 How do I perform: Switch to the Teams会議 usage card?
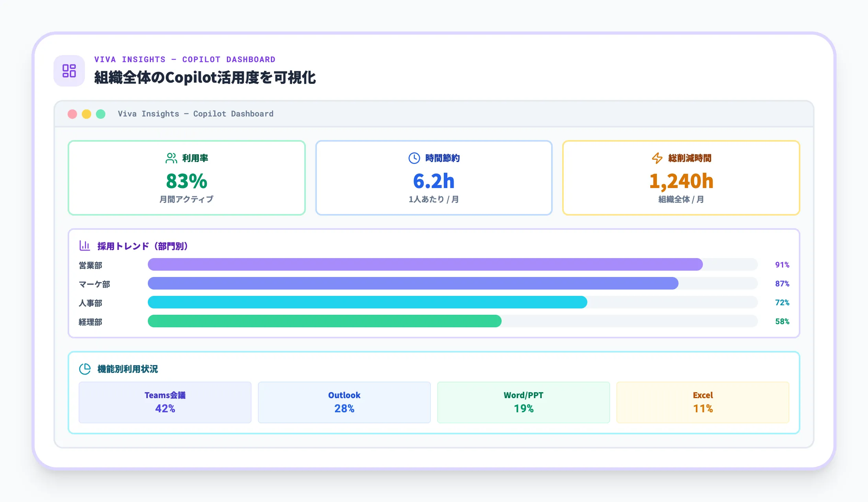coord(165,402)
